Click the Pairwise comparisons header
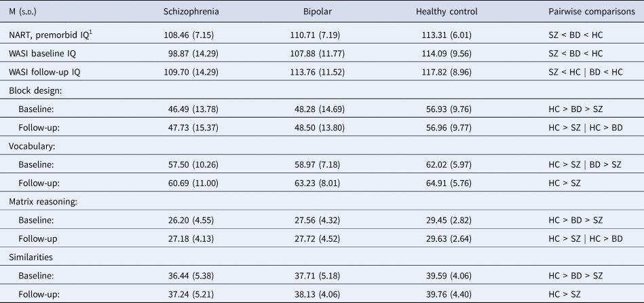Screen dimensions: 644x303 pyautogui.click(x=591, y=12)
